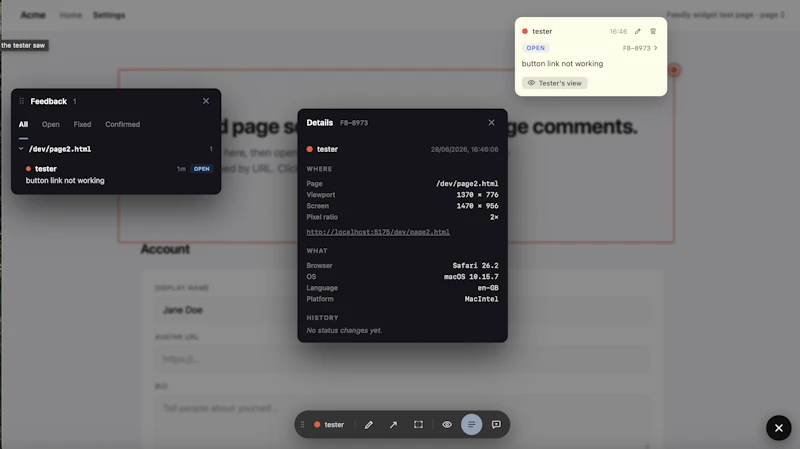800x449 pixels.
Task: Click 'No status changes yet.' text
Action: (x=344, y=331)
